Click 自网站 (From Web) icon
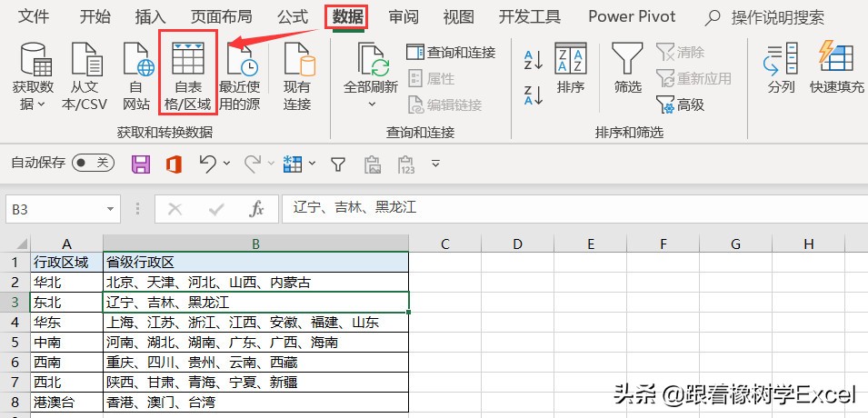868x418 pixels. (136, 59)
